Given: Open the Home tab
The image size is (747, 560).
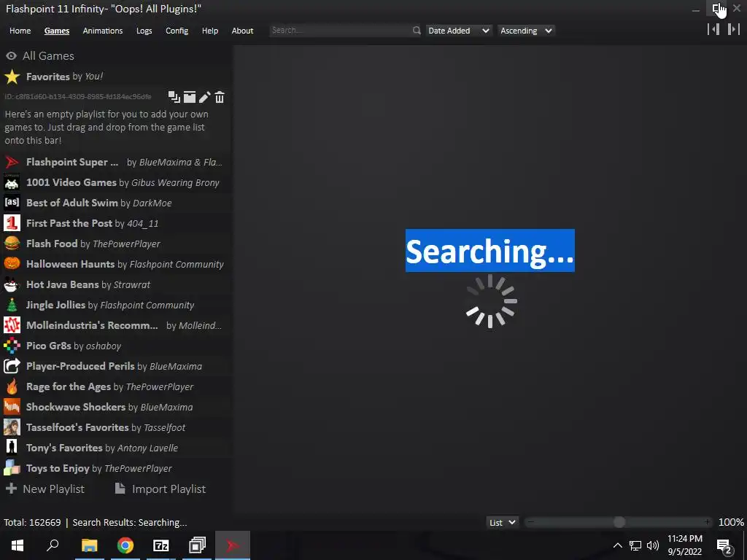Looking at the screenshot, I should 20,31.
